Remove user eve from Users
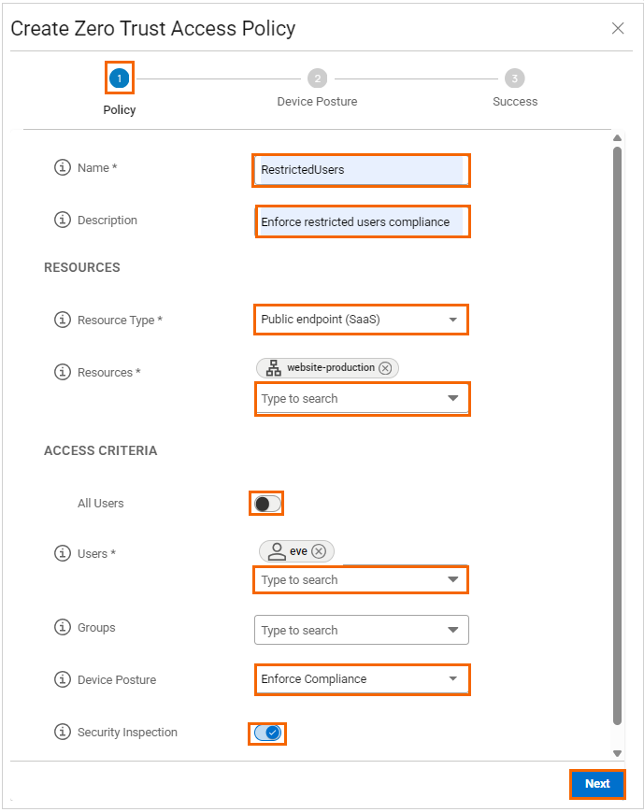 click(319, 551)
